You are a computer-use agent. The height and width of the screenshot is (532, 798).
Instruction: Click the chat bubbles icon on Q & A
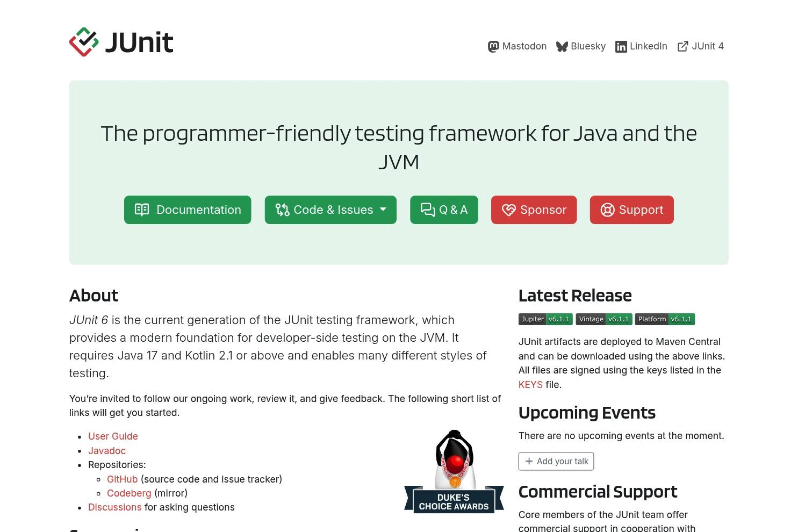(428, 210)
